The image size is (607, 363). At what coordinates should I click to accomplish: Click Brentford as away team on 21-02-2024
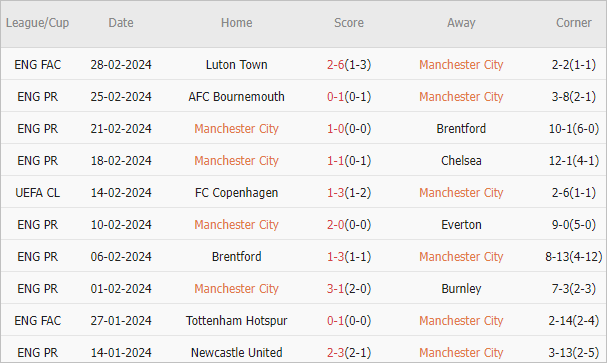click(461, 128)
